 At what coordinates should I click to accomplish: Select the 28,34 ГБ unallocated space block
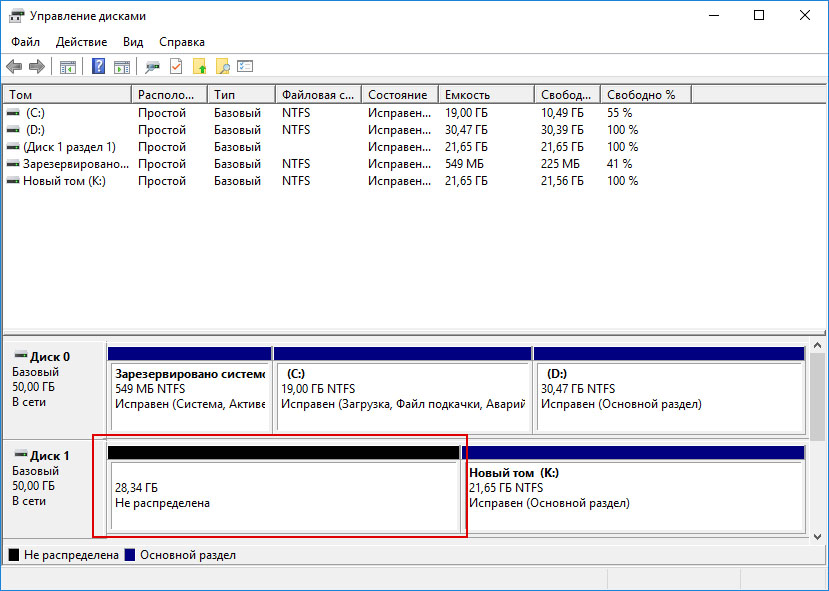[284, 489]
